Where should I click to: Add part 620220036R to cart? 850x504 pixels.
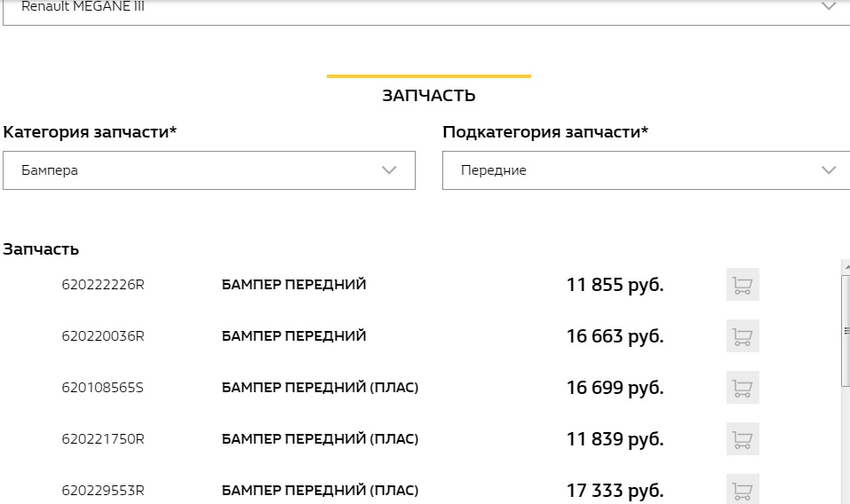[x=743, y=335]
